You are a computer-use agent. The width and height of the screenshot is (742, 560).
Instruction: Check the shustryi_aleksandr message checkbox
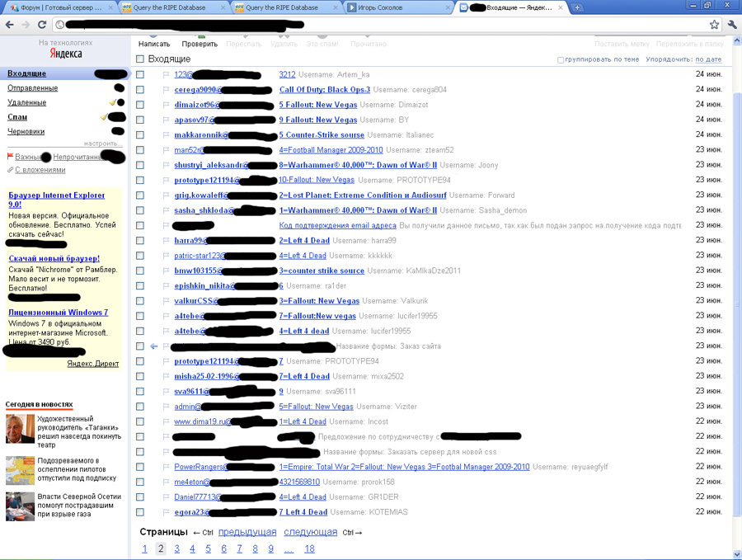click(139, 165)
